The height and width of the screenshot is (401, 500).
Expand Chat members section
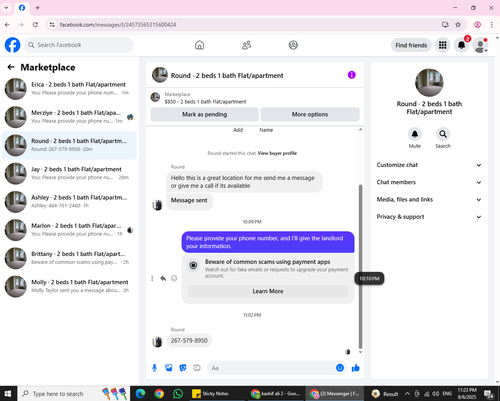[429, 182]
